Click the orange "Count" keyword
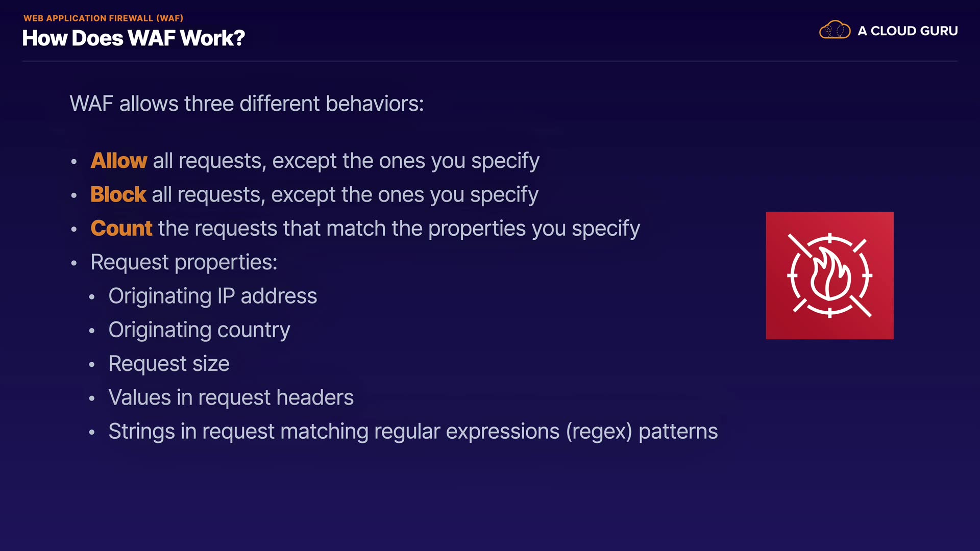This screenshot has width=980, height=551. click(x=121, y=228)
